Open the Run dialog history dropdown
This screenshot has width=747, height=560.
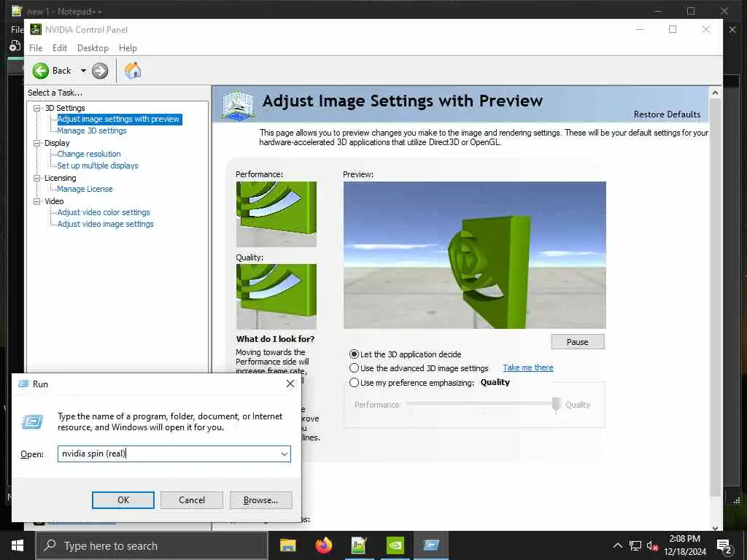285,454
